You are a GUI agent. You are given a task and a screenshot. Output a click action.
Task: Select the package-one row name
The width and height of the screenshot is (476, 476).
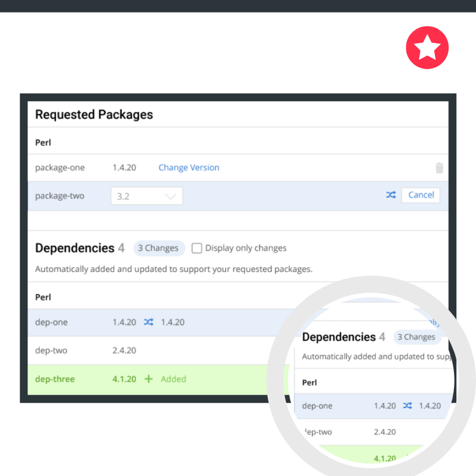[60, 168]
